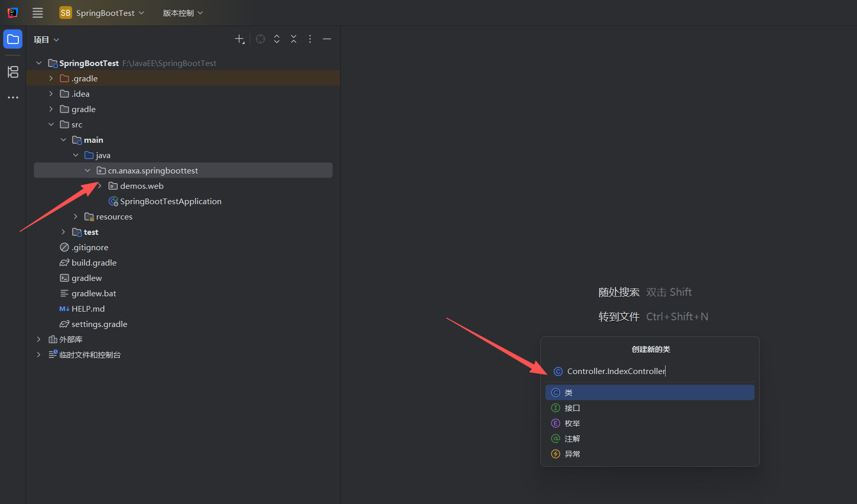Show more tool windows ellipsis
Image resolution: width=857 pixels, height=504 pixels.
13,97
